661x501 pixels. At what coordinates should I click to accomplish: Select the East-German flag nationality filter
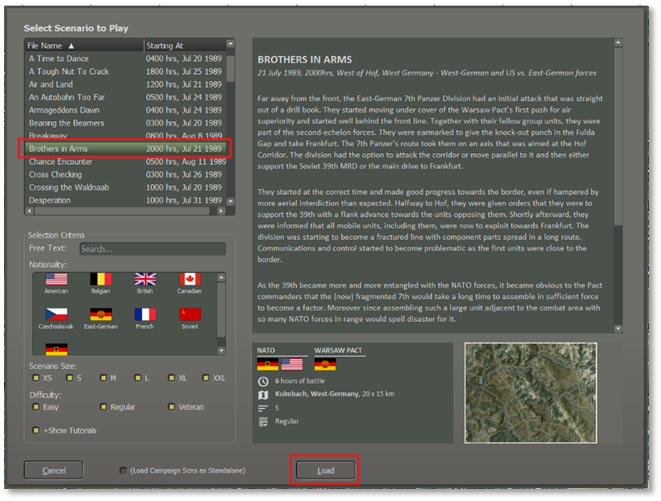[x=100, y=314]
